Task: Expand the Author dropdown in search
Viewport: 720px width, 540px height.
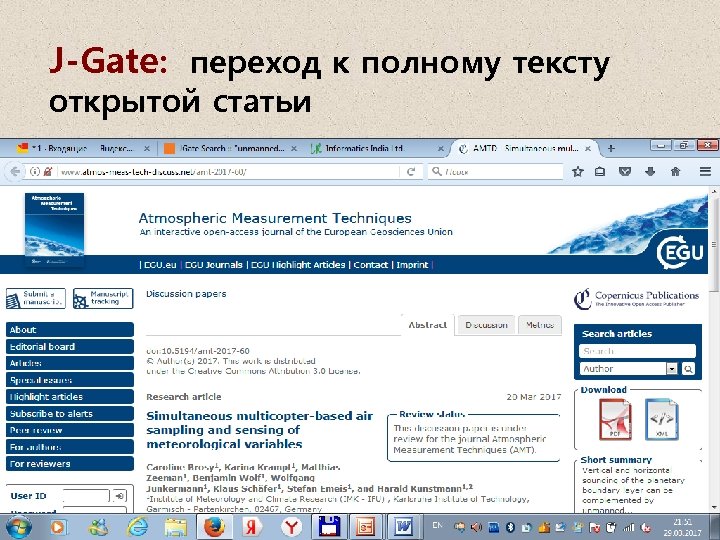Action: point(672,369)
